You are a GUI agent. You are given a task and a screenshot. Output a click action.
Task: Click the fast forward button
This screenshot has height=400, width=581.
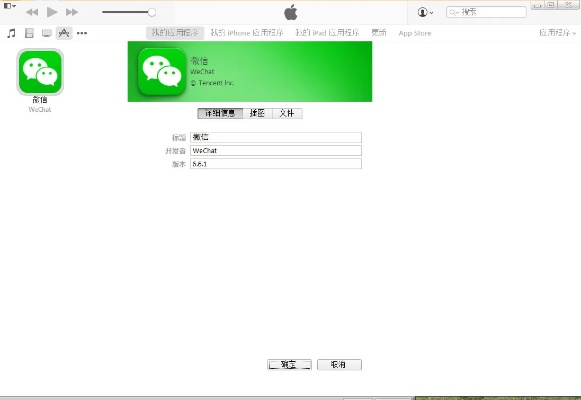coord(72,12)
